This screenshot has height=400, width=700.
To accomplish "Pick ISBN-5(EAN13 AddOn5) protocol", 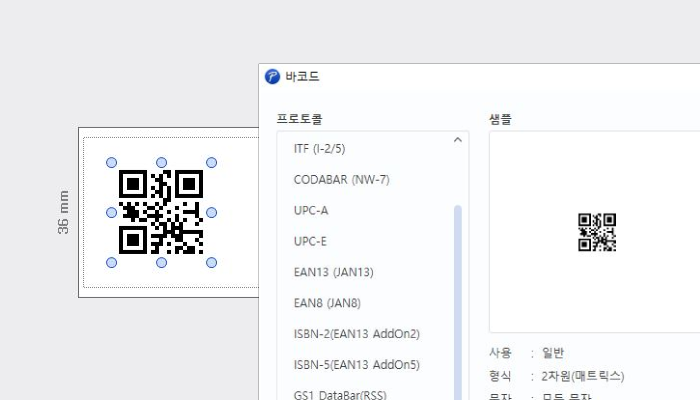I will coord(357,365).
